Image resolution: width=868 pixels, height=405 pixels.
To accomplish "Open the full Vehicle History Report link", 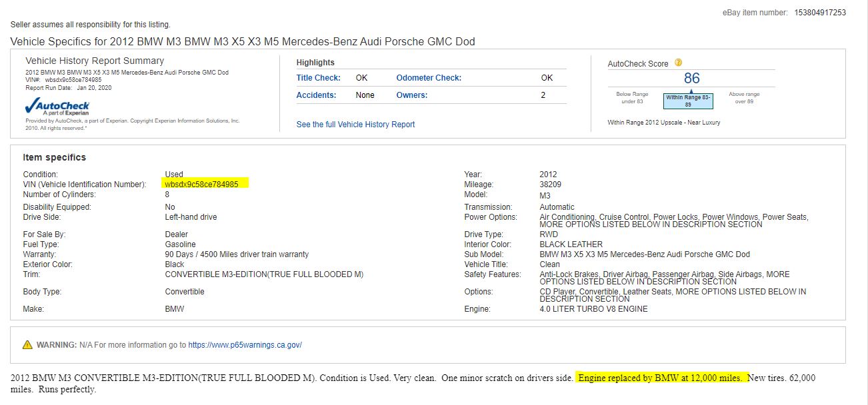I will [355, 125].
